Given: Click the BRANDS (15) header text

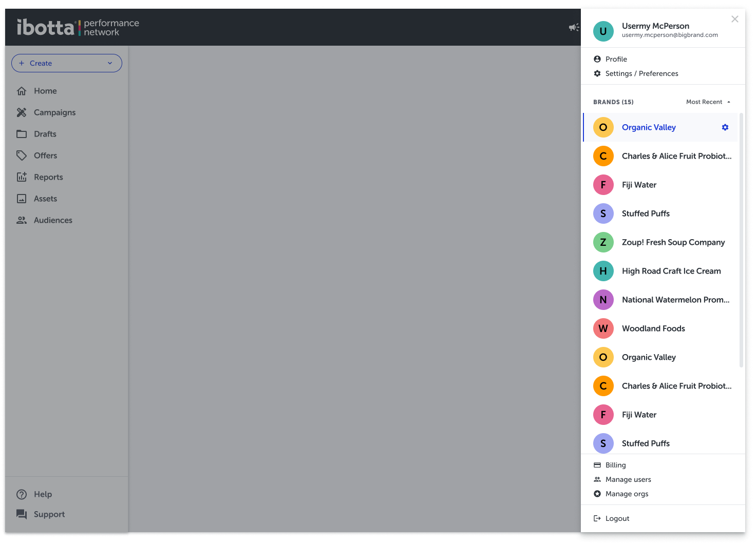Looking at the screenshot, I should point(613,102).
